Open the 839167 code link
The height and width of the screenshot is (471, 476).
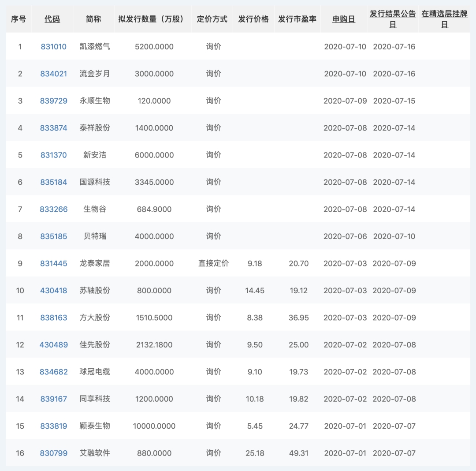coord(54,399)
